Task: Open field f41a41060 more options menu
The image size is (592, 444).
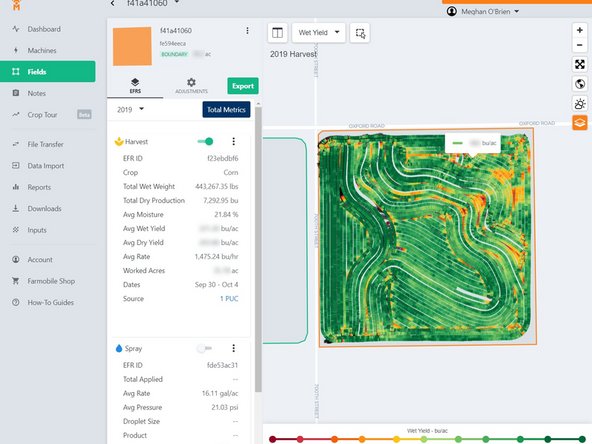Action: pos(247,31)
